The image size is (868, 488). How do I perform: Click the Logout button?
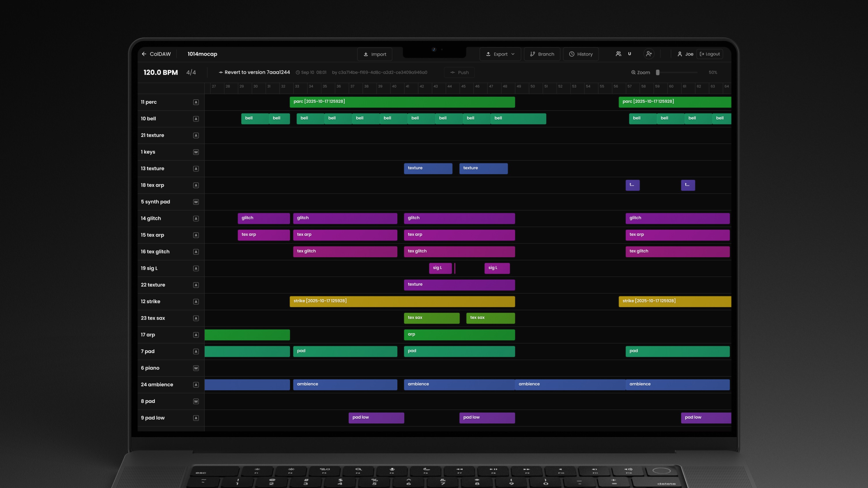[710, 54]
